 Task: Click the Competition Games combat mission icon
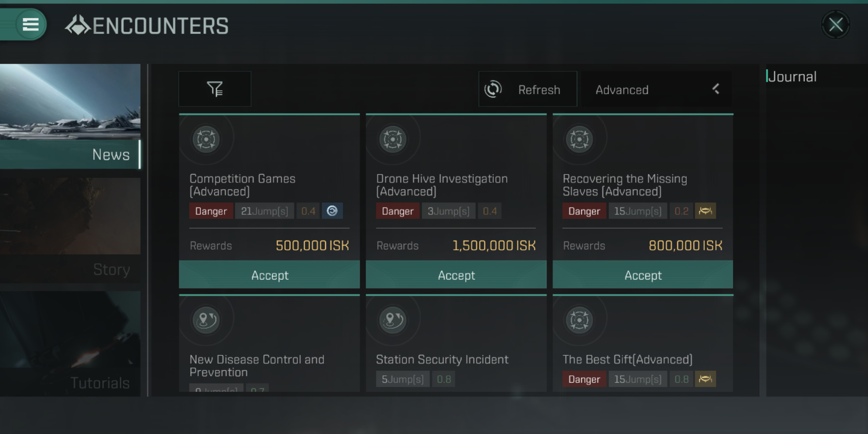pos(206,139)
